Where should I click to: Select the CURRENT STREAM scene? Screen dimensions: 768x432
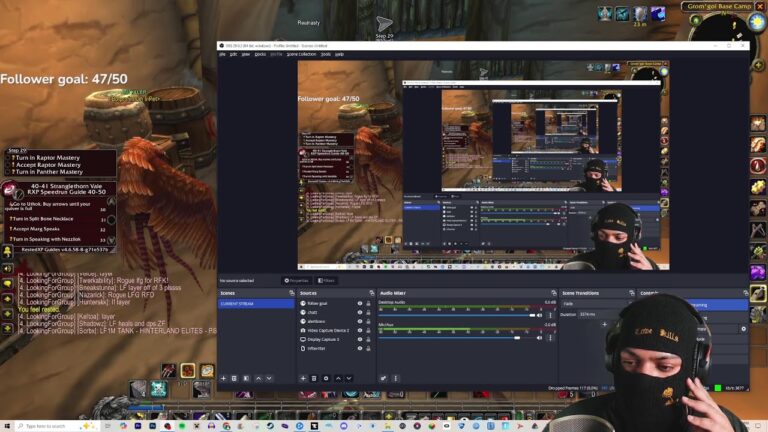256,304
